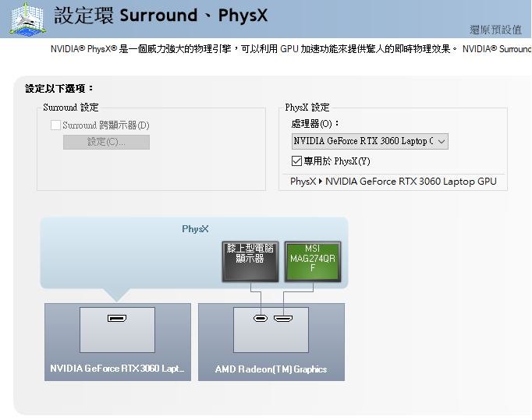
Task: Click the AMD Radeon HDMI connector icon
Action: (283, 318)
